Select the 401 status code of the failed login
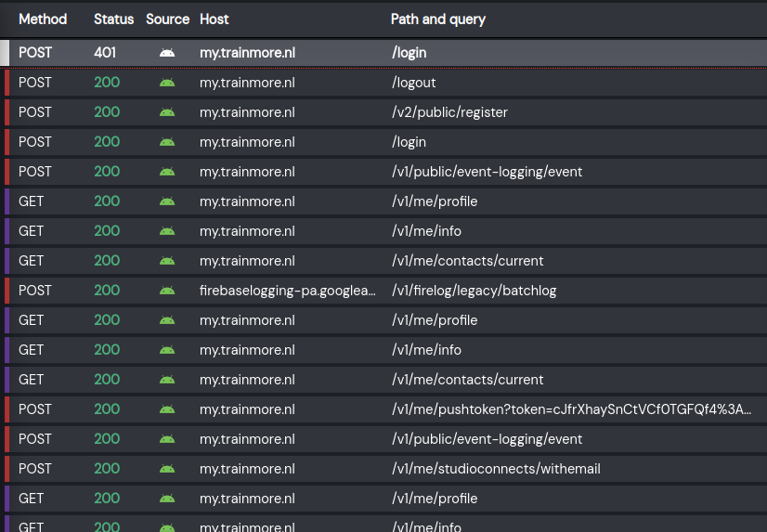Screen dimensions: 767x532 click(105, 53)
